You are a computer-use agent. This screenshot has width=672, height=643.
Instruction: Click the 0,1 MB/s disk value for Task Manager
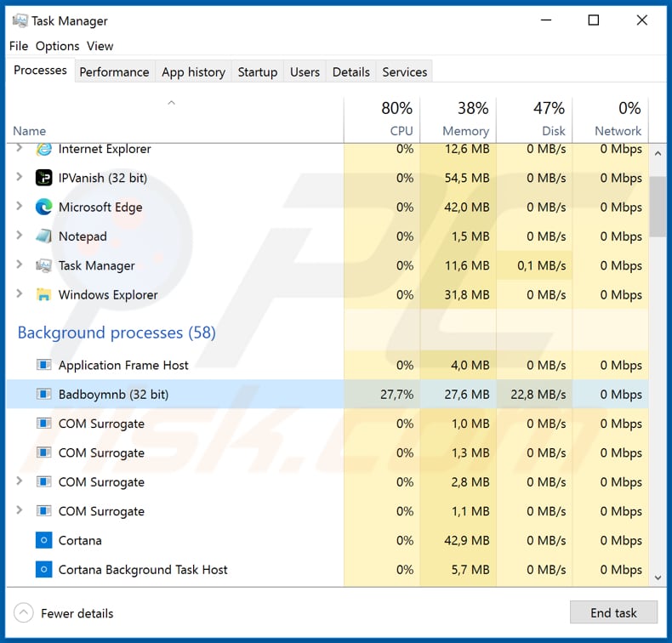click(541, 265)
